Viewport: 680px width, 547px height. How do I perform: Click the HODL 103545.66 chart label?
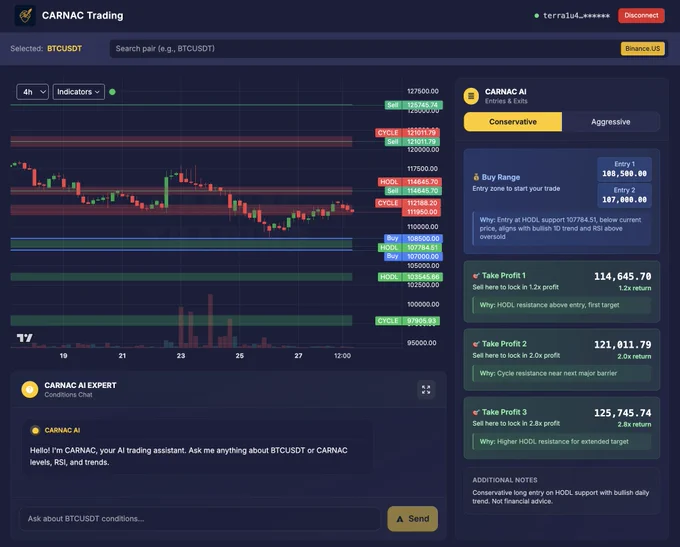click(x=410, y=277)
